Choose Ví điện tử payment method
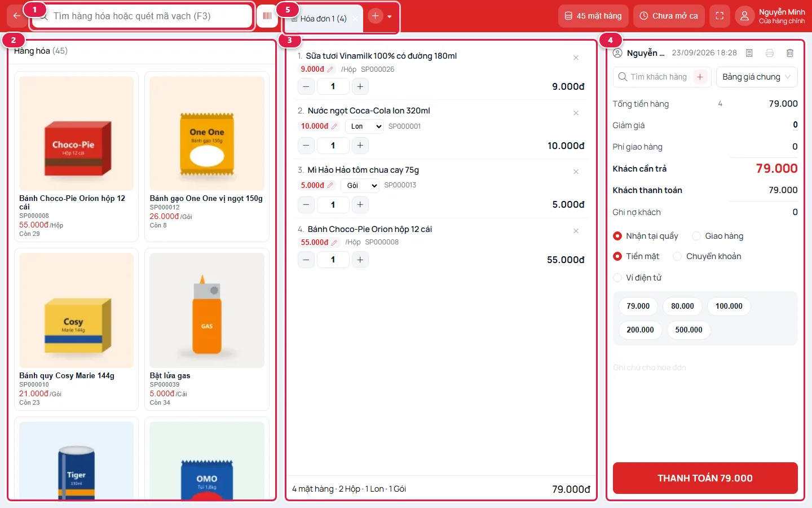 click(637, 278)
